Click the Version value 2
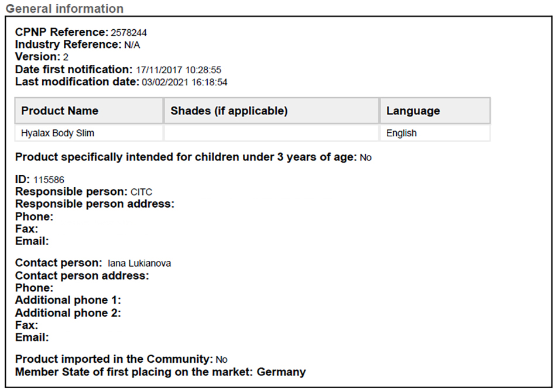The width and height of the screenshot is (556, 392). click(66, 57)
